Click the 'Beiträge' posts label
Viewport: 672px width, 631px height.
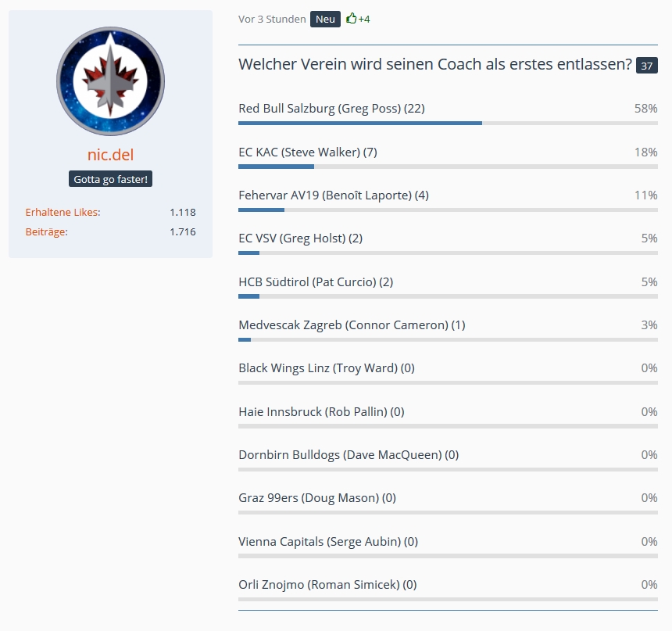pos(46,231)
